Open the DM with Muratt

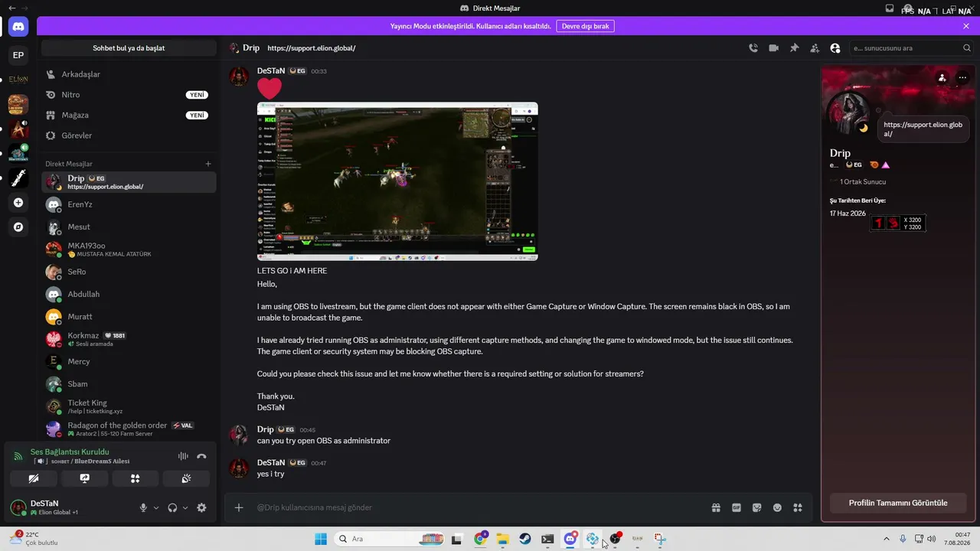129,317
